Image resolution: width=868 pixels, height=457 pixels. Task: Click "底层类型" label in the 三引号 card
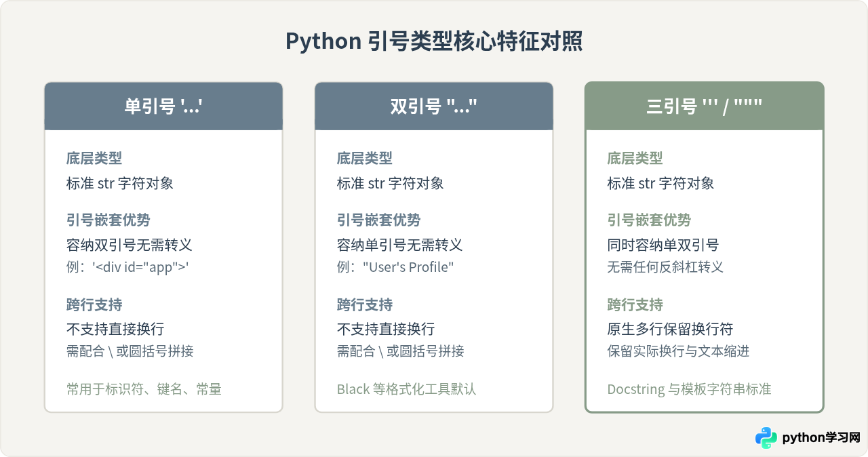(x=635, y=158)
